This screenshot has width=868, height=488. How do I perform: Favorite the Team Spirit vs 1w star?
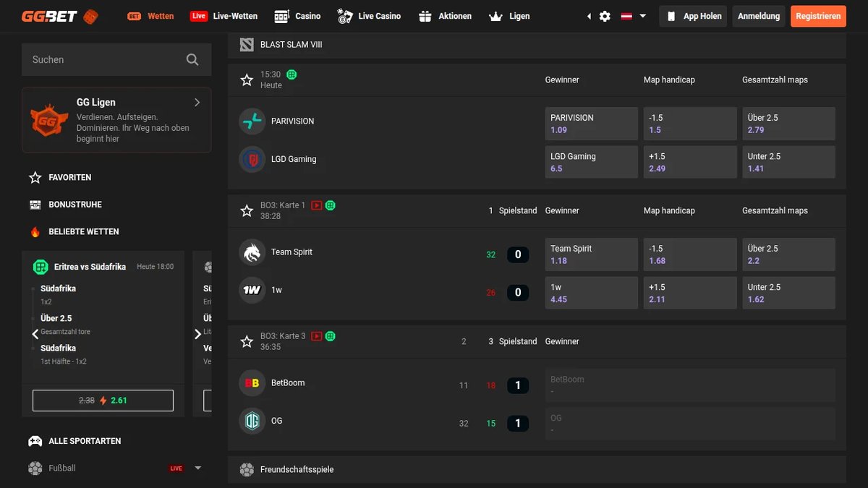click(x=247, y=210)
